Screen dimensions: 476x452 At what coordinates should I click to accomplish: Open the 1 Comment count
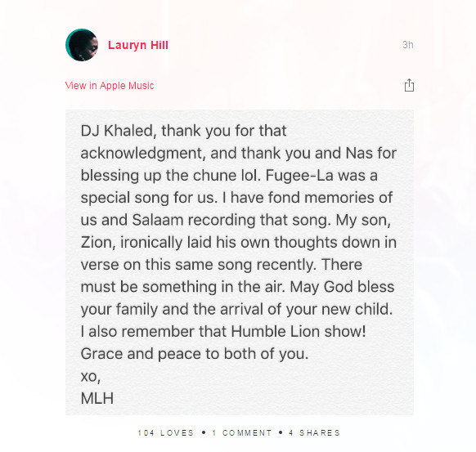242,433
